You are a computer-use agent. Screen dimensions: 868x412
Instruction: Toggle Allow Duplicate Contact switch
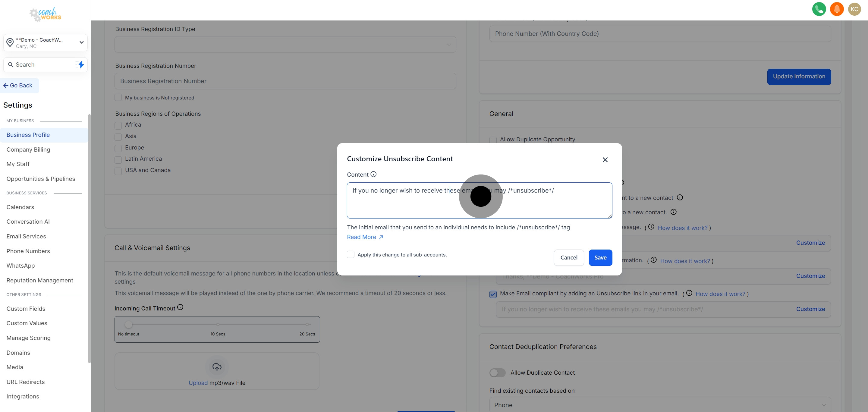(x=497, y=373)
